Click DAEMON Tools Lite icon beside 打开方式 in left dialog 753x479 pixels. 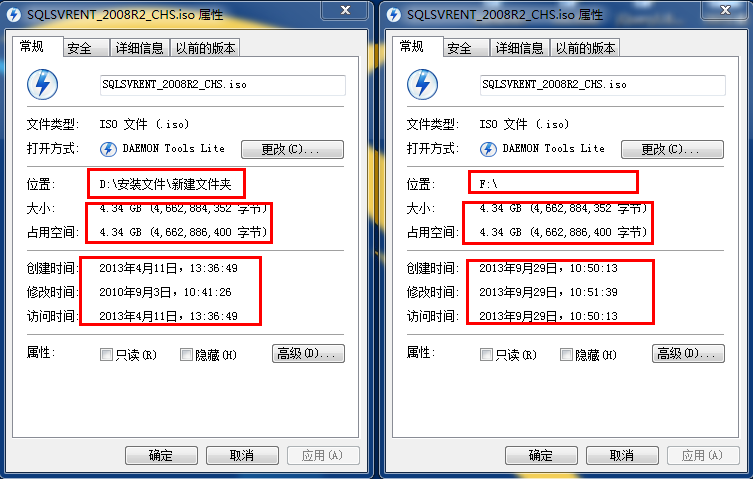108,149
